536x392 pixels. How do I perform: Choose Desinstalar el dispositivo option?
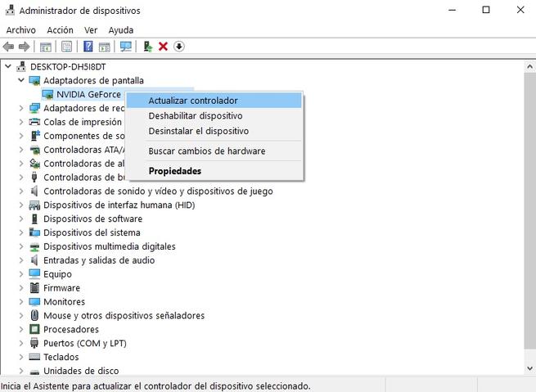(x=214, y=131)
